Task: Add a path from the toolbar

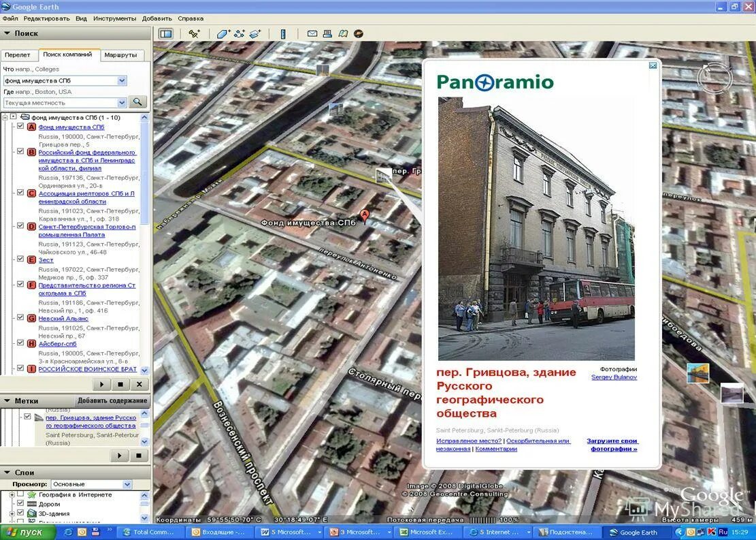Action: [239, 34]
